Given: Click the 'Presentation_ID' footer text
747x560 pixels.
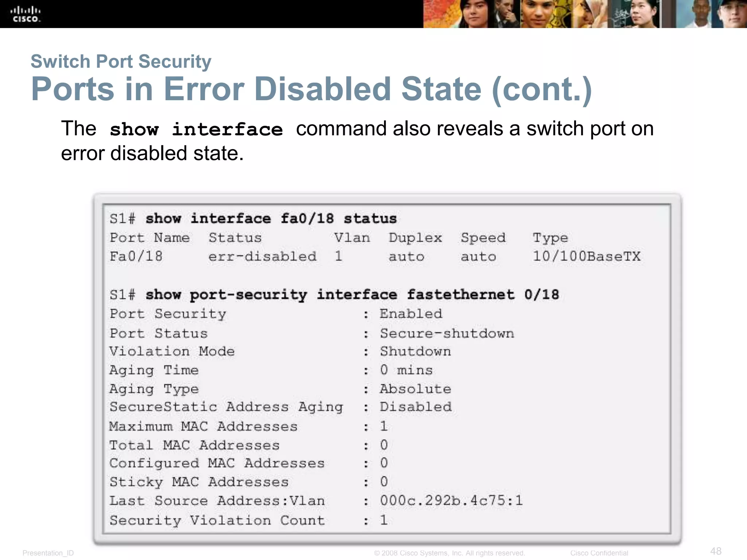Looking at the screenshot, I should click(x=48, y=553).
